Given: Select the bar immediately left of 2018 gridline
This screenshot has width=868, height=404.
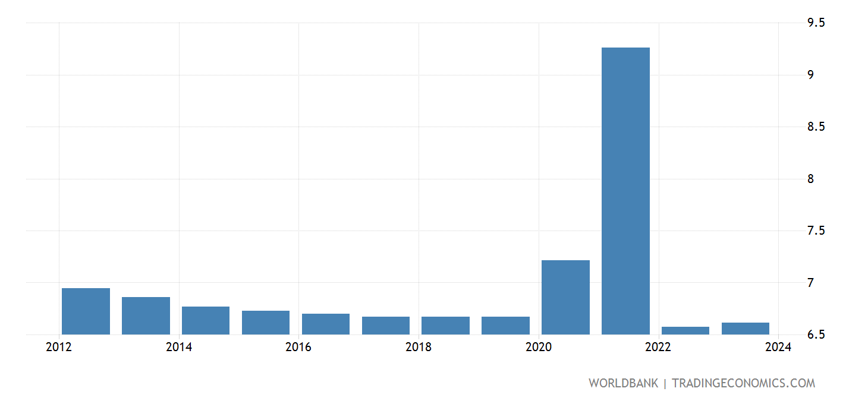Looking at the screenshot, I should (386, 326).
